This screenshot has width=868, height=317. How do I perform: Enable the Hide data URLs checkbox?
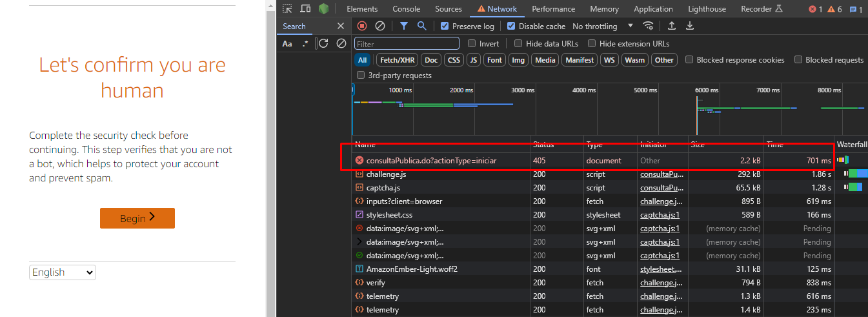coord(518,44)
